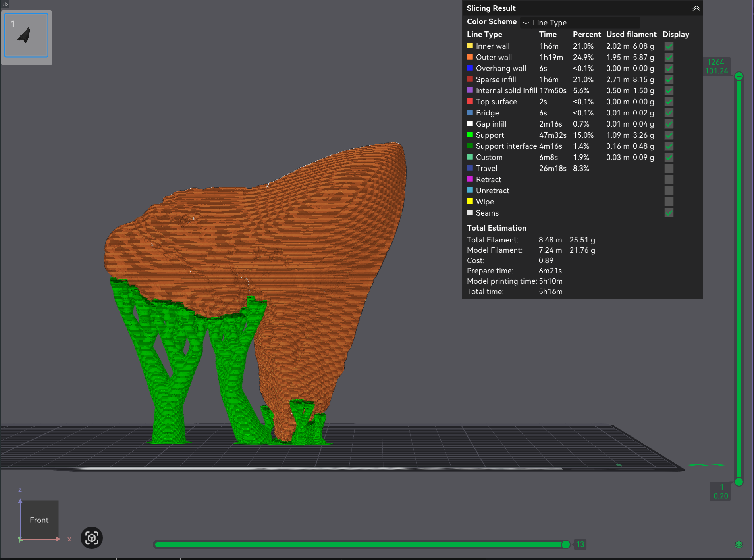Click the green Support color swatch

(470, 135)
